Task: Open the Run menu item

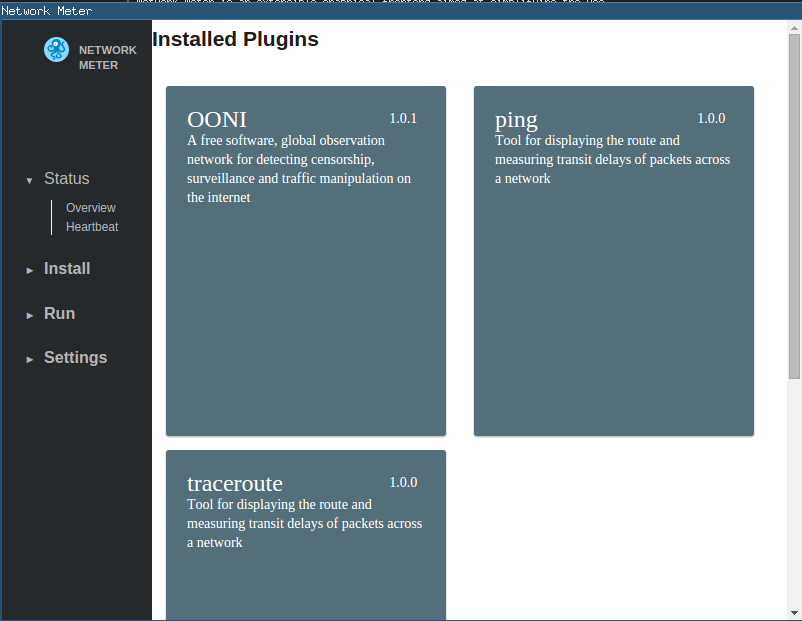Action: 59,314
